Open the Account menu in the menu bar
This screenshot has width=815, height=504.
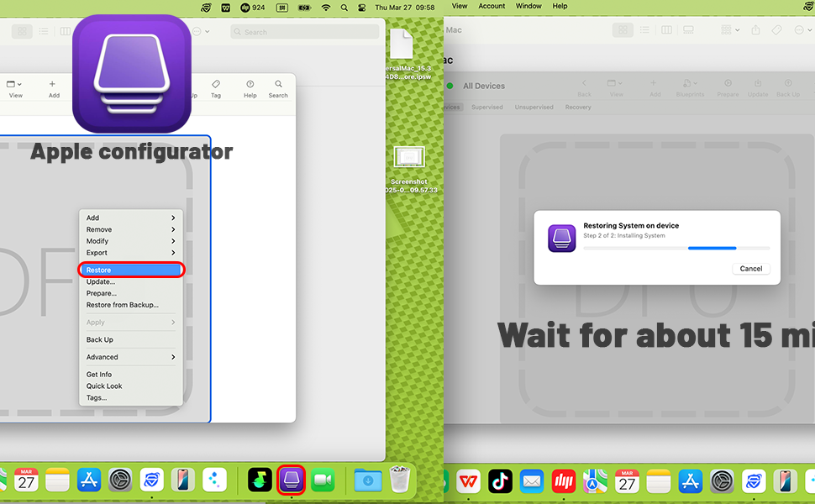point(492,6)
